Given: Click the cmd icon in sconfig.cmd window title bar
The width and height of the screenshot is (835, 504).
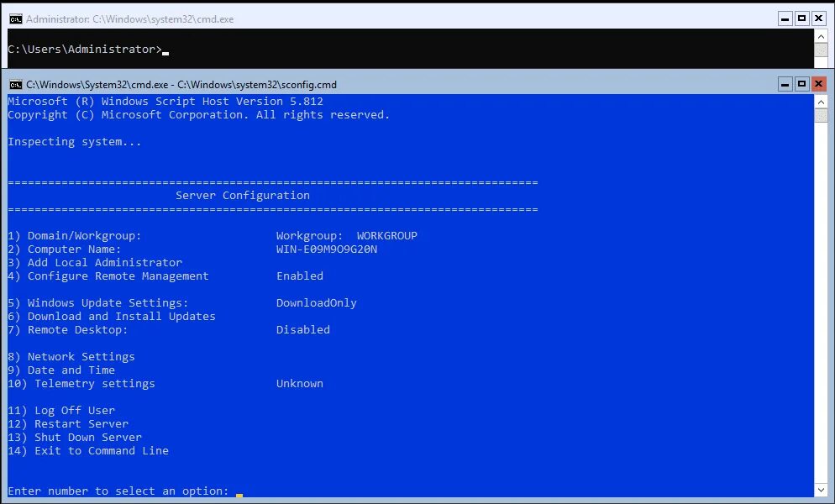Looking at the screenshot, I should [x=15, y=85].
